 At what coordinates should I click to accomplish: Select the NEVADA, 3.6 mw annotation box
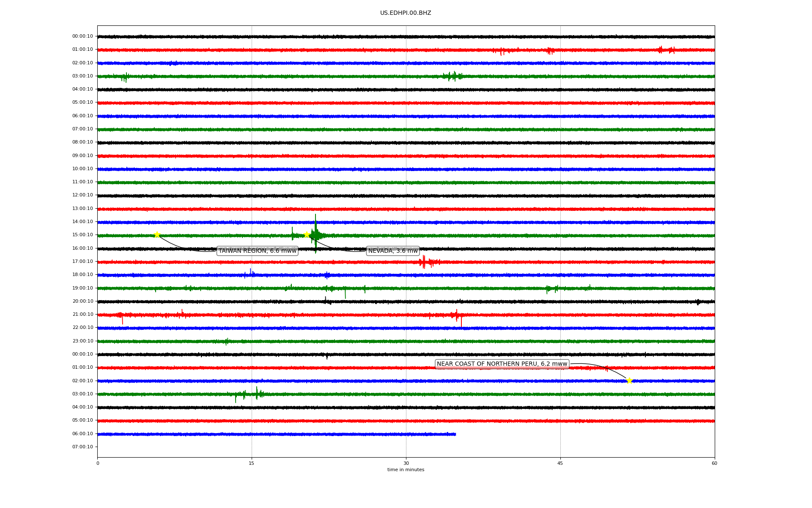click(x=393, y=251)
